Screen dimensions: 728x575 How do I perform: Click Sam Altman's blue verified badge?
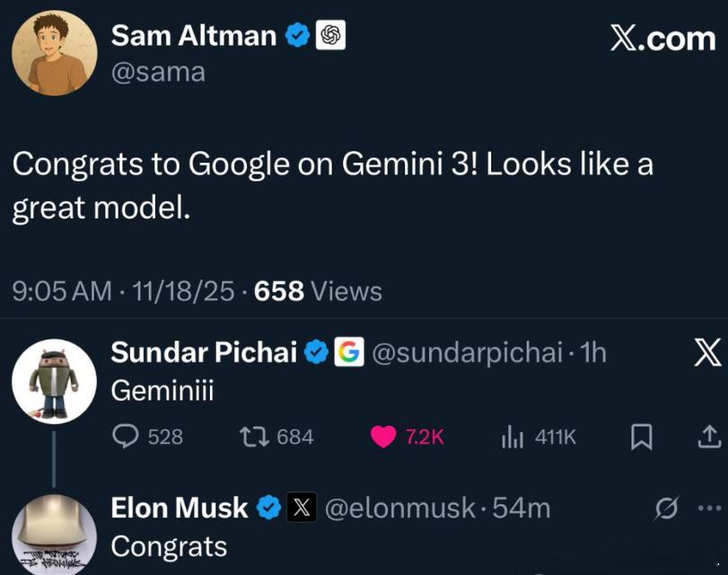[297, 36]
